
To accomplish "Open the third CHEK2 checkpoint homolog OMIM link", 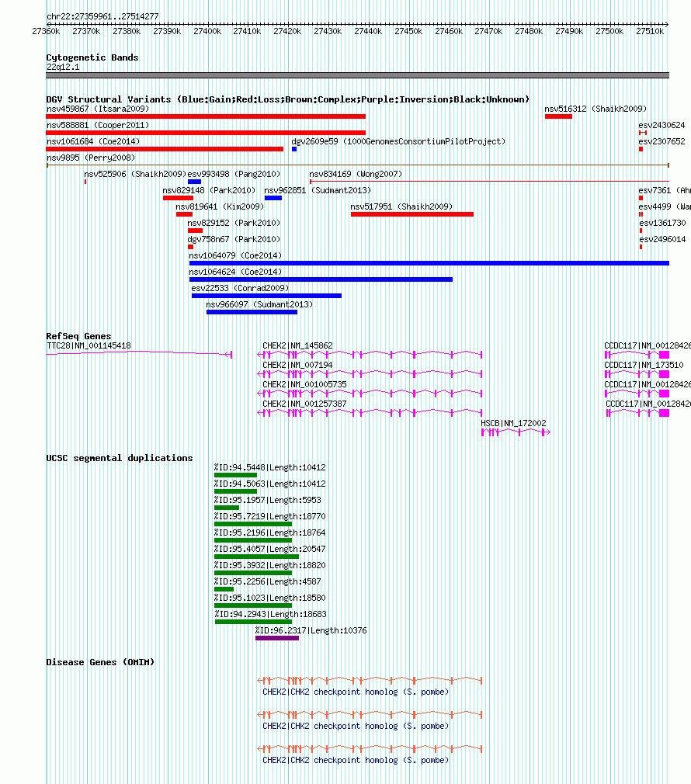I will pyautogui.click(x=356, y=760).
